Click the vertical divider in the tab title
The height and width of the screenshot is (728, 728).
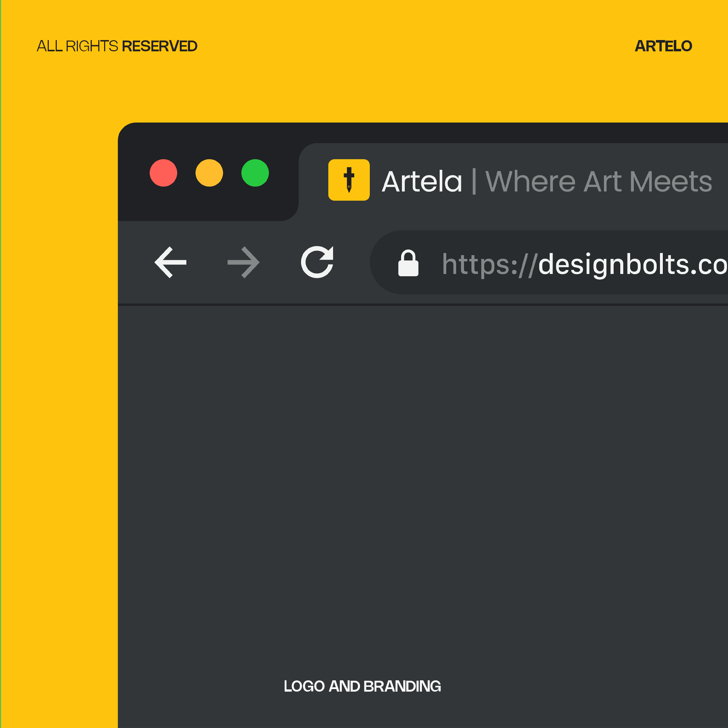[x=474, y=182]
